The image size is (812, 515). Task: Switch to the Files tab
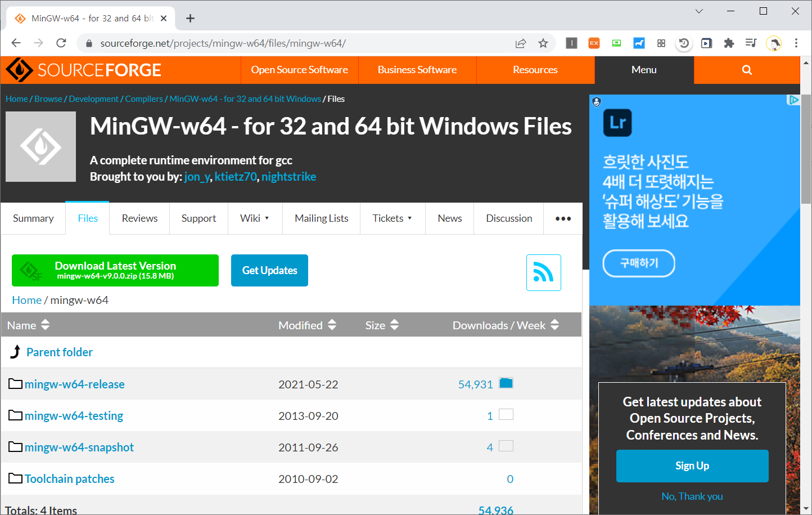[x=88, y=218]
